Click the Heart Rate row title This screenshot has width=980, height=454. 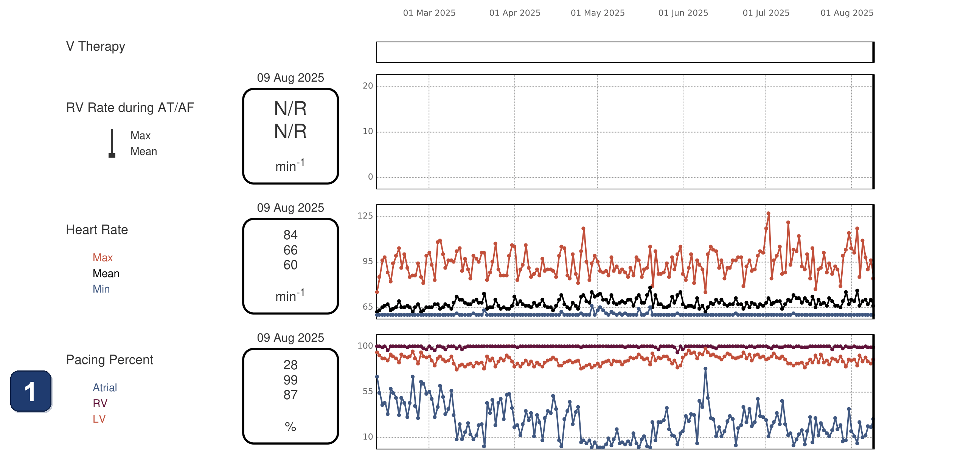pos(97,230)
